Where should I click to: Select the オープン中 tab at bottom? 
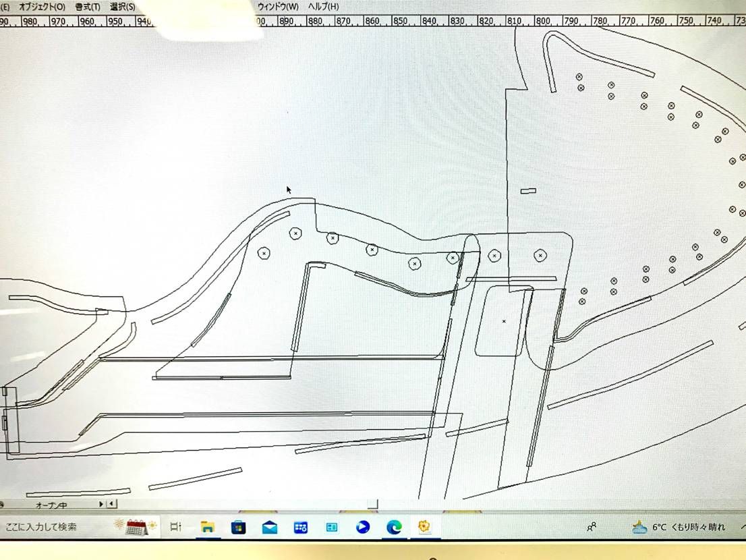tap(51, 504)
